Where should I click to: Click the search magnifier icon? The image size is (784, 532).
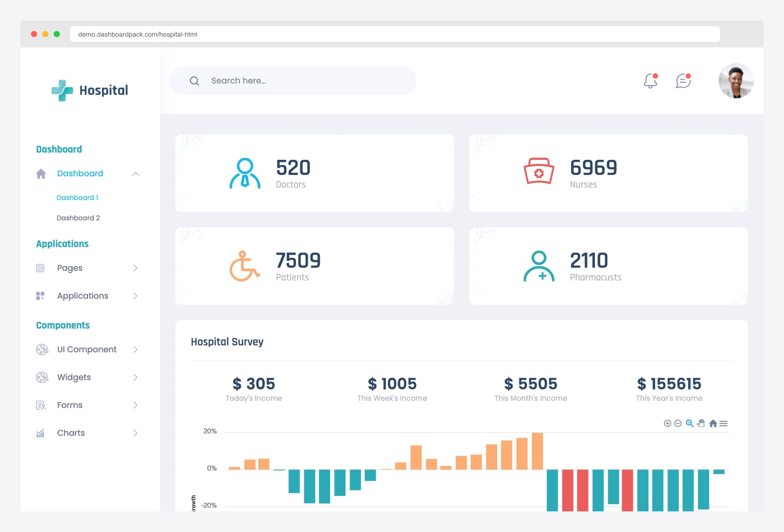(x=194, y=81)
